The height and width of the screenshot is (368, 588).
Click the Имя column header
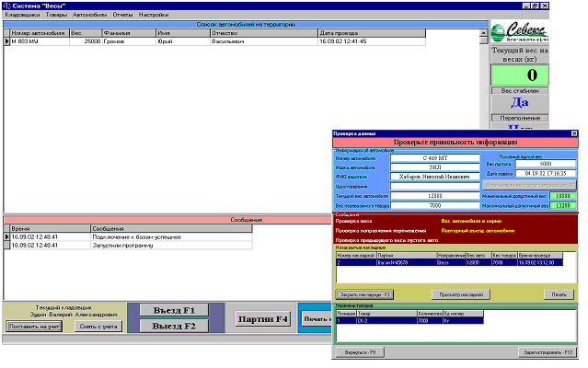pos(183,33)
